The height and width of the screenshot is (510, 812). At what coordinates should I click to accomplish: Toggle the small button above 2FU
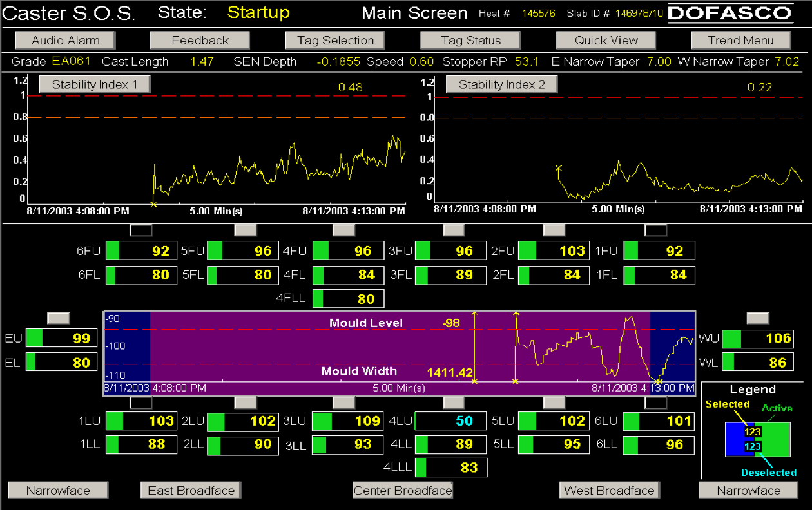[x=554, y=230]
